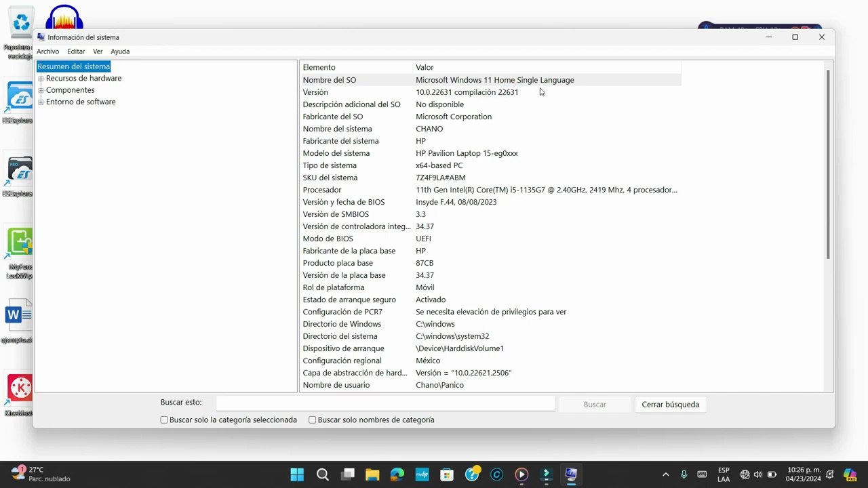The height and width of the screenshot is (488, 868).
Task: Open the Word document icon on the desktop
Action: click(19, 315)
